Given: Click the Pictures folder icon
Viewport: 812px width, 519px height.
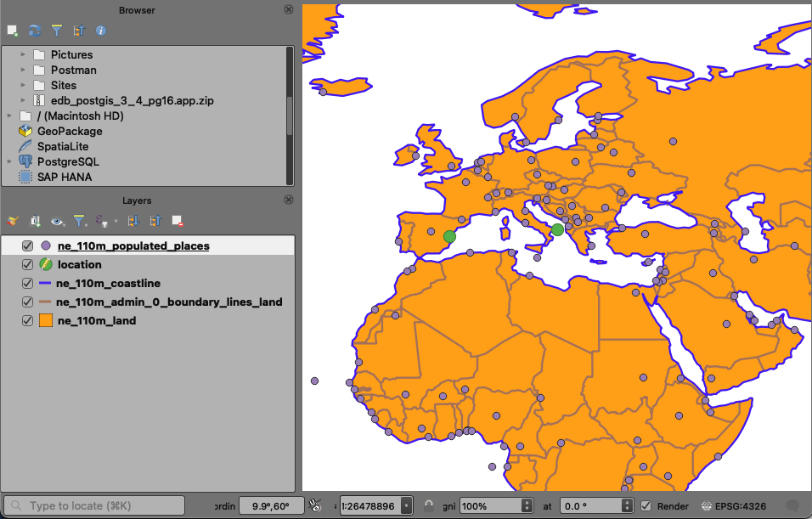Looking at the screenshot, I should (39, 54).
